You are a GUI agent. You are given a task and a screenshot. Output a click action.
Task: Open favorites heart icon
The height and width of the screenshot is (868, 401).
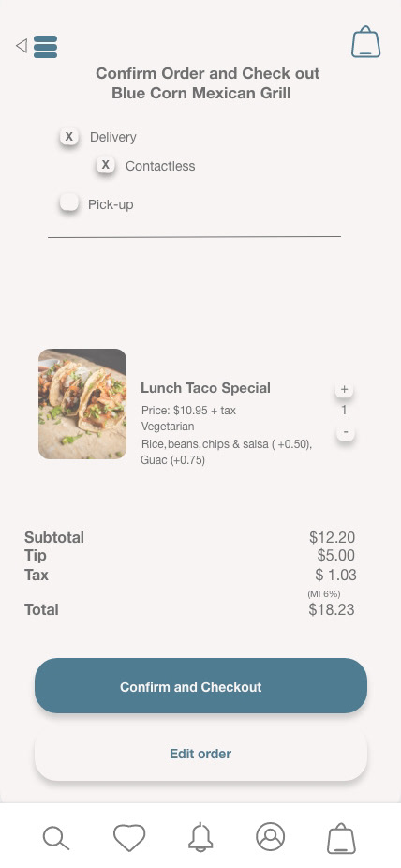(129, 838)
